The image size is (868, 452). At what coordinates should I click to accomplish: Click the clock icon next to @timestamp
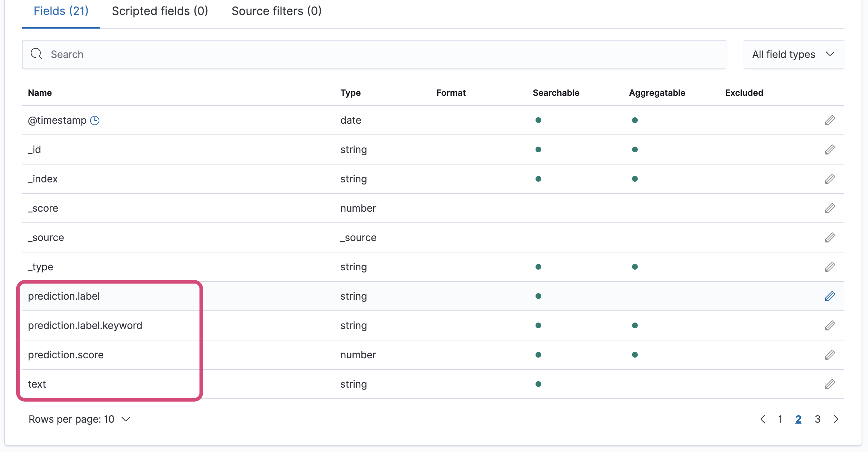[95, 121]
